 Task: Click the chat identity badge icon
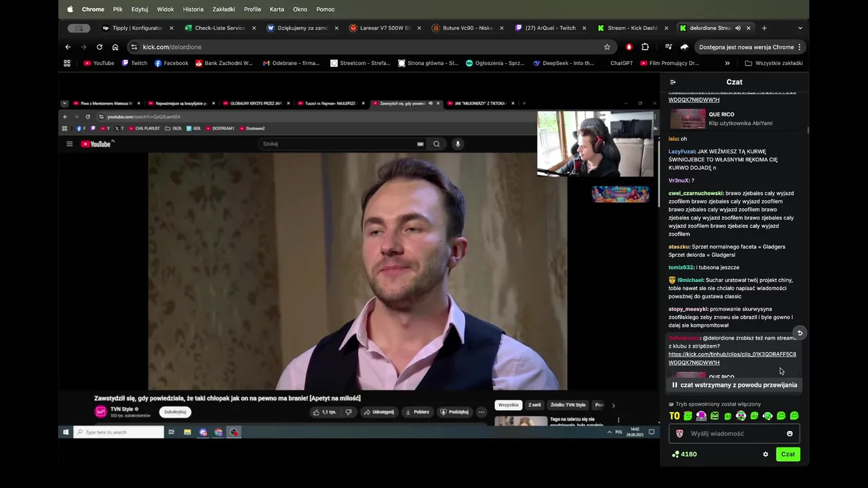tap(679, 434)
